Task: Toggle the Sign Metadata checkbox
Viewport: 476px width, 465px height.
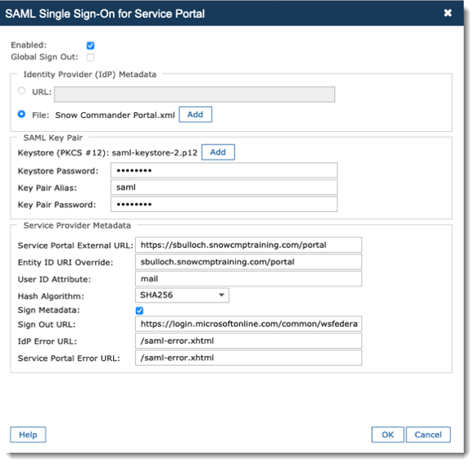Action: point(139,310)
